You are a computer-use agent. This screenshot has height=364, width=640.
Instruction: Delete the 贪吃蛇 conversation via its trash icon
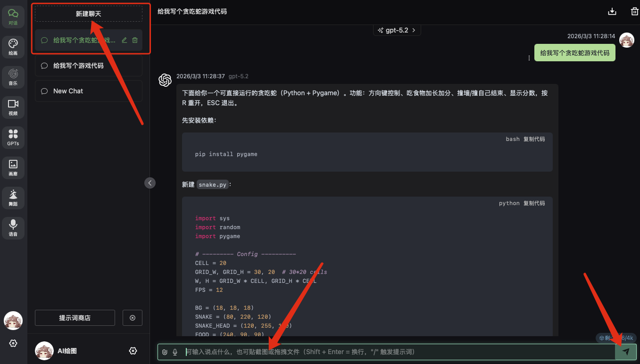pos(135,41)
